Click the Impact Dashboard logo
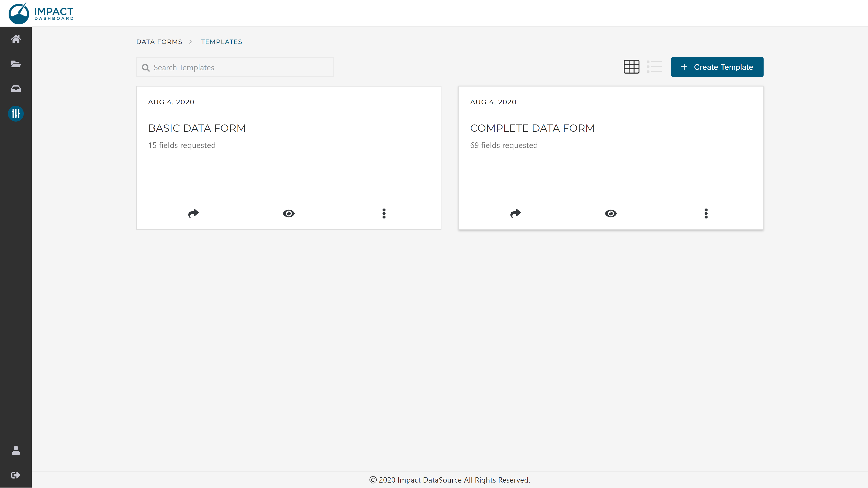Image resolution: width=868 pixels, height=488 pixels. [x=41, y=14]
